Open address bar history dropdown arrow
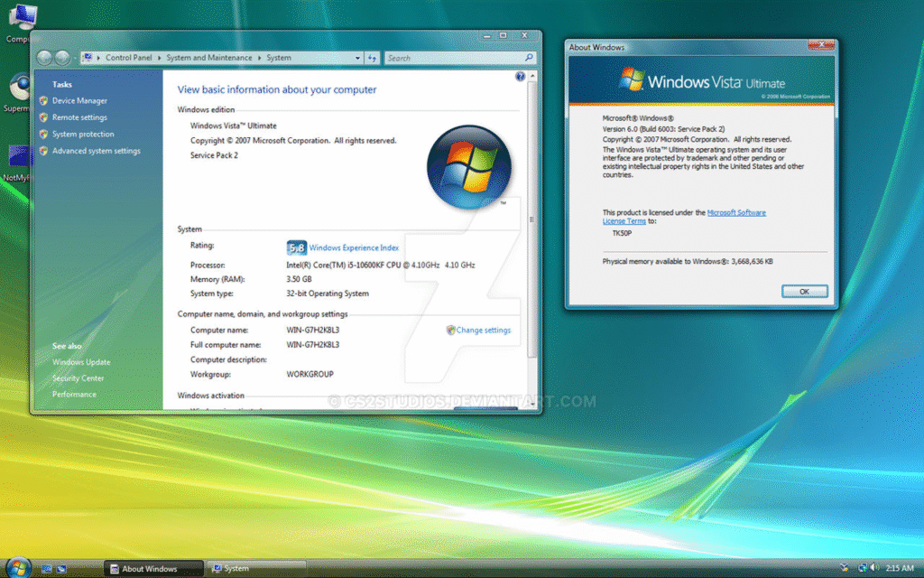 (357, 58)
